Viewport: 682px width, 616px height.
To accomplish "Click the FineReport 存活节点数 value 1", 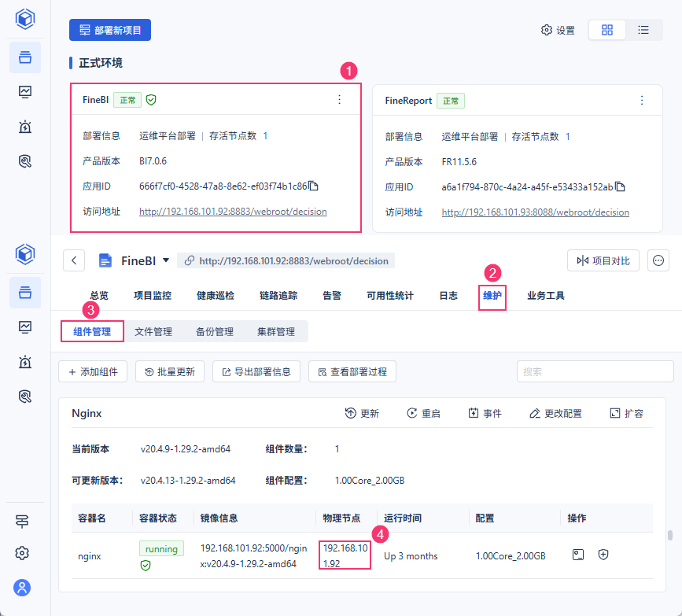I will [x=568, y=137].
